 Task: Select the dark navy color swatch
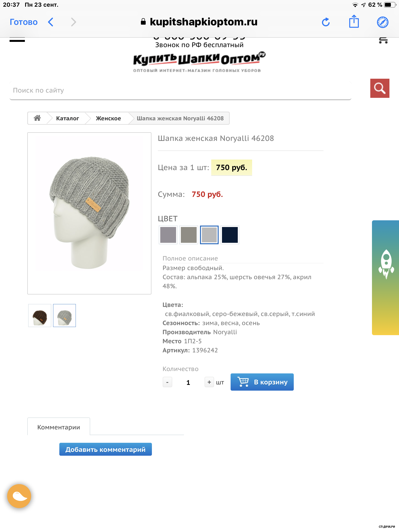pyautogui.click(x=230, y=235)
